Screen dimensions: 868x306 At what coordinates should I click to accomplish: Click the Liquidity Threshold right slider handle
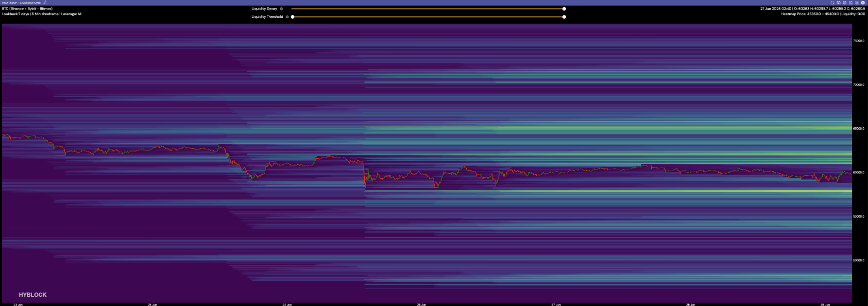tap(564, 17)
